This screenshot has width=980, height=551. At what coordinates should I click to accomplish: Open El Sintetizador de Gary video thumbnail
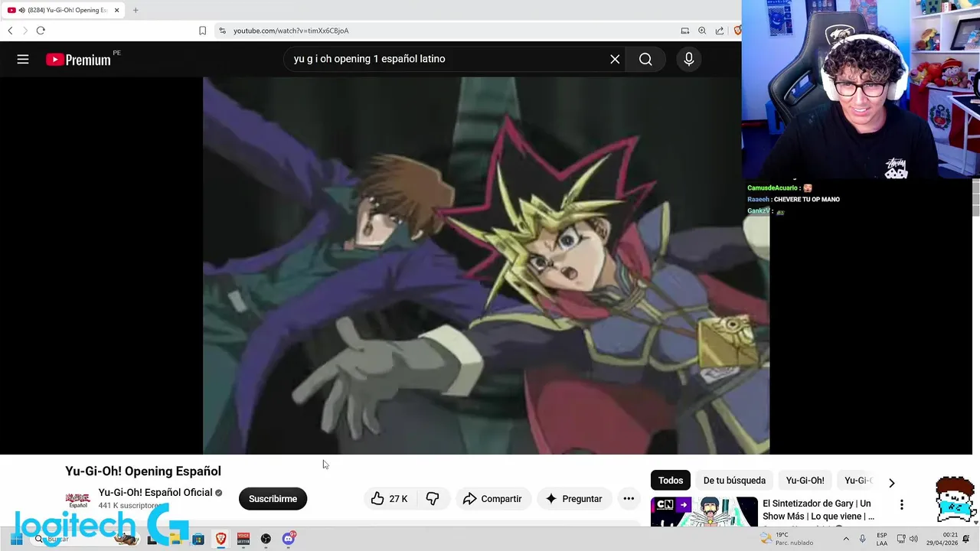tap(704, 512)
